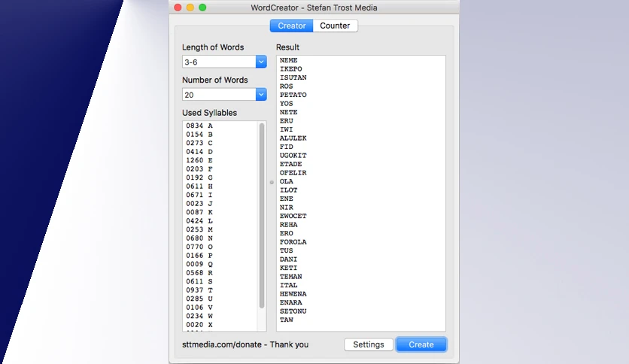The height and width of the screenshot is (364, 629).
Task: Select the syllable row 0680 N
Action: tap(199, 238)
